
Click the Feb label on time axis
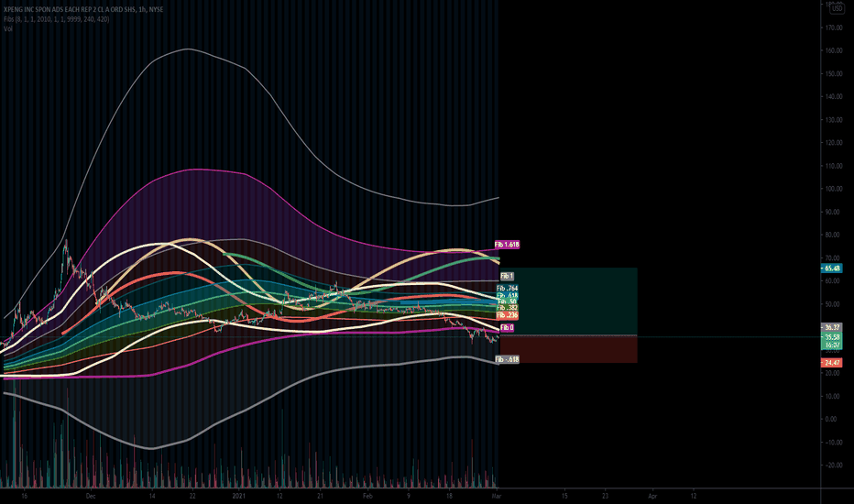pyautogui.click(x=367, y=497)
